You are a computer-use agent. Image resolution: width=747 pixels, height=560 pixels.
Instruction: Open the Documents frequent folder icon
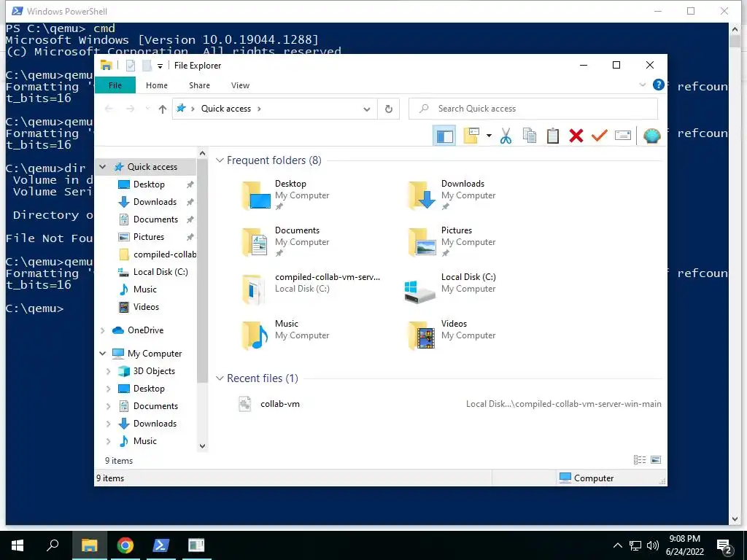point(255,242)
